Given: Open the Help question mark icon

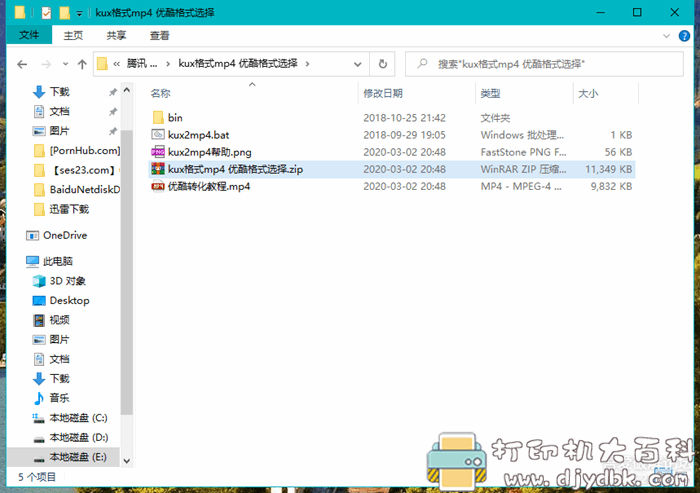Looking at the screenshot, I should (x=684, y=36).
